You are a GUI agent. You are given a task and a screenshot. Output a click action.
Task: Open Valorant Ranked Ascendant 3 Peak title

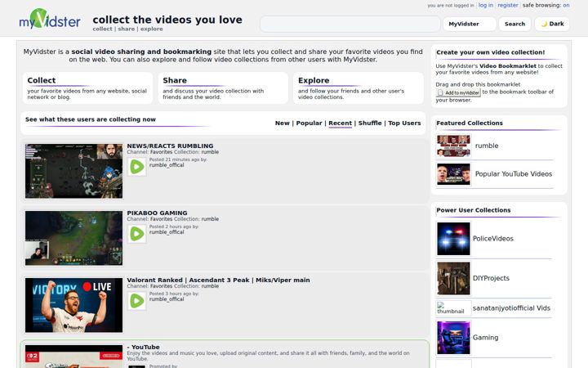pos(218,280)
